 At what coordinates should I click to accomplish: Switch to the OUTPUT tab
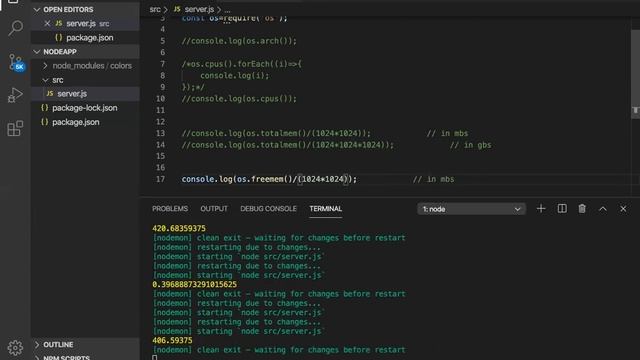(214, 209)
